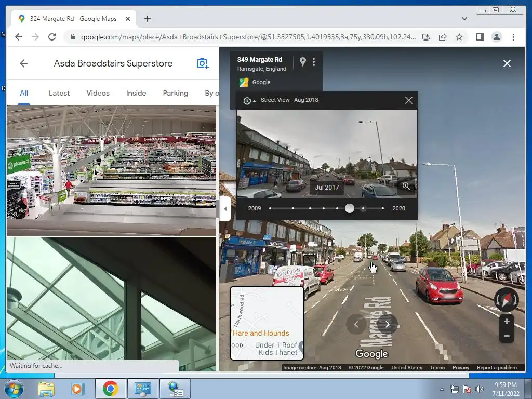Expand the tab search chevron
532x399 pixels.
[464, 19]
